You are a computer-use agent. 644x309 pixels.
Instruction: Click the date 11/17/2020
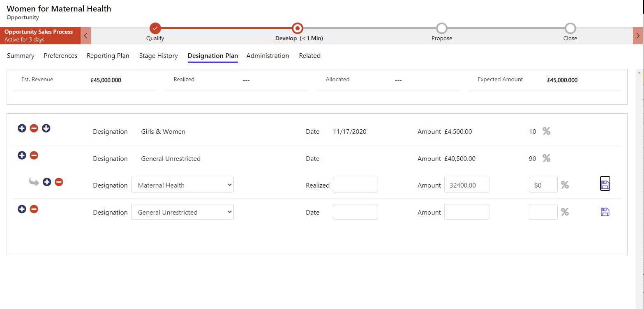click(350, 132)
